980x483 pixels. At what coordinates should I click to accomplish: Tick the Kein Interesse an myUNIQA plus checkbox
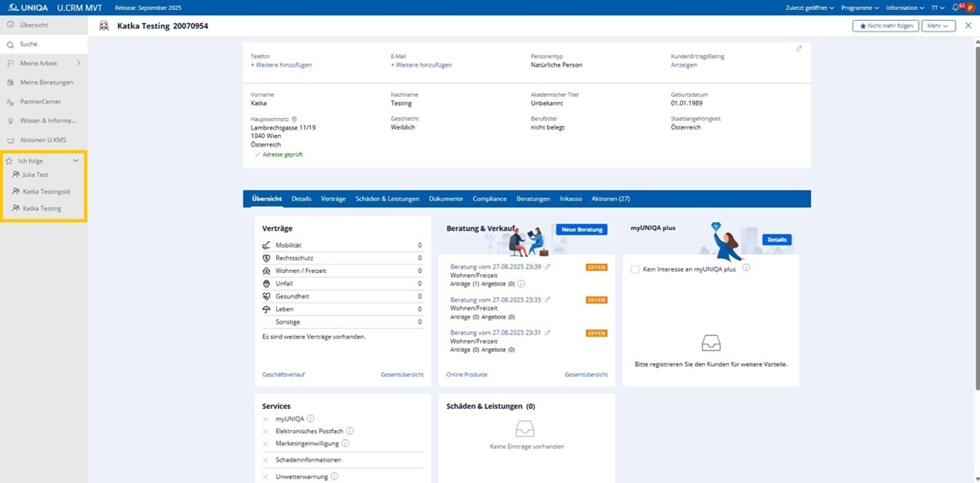[634, 269]
